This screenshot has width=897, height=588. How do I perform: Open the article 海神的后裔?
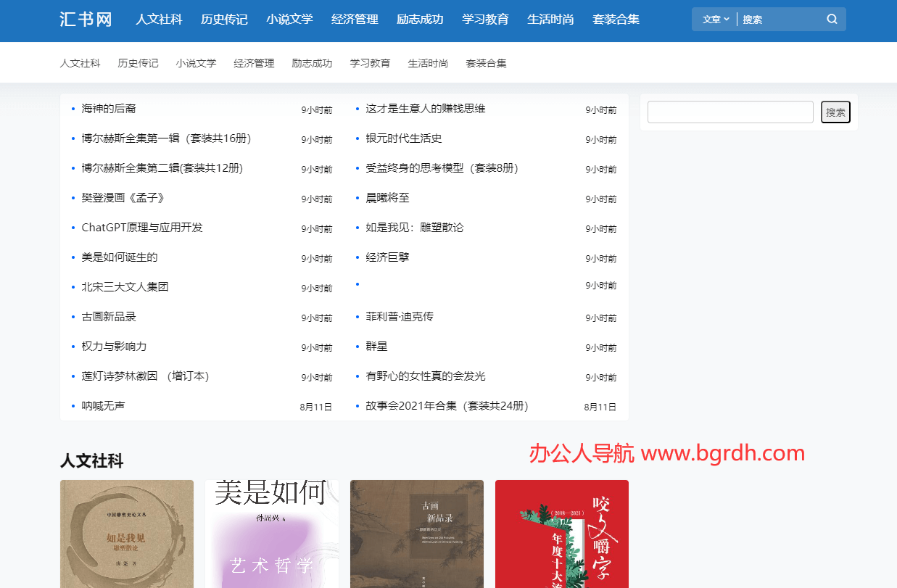point(108,108)
